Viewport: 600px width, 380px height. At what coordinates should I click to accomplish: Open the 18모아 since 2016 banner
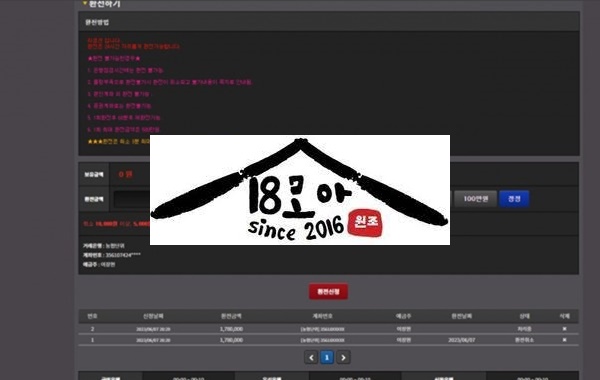[x=300, y=190]
